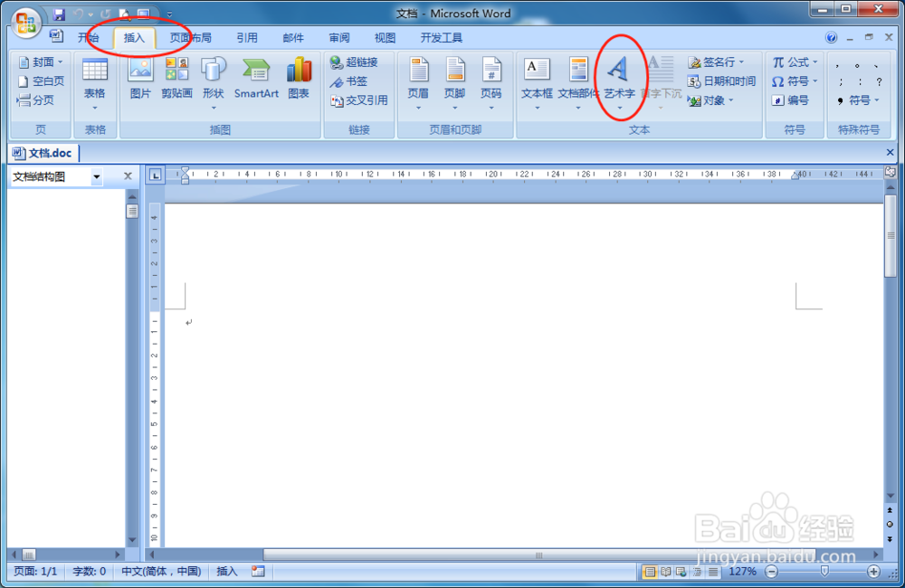Insert numbering via 编号

pos(790,100)
